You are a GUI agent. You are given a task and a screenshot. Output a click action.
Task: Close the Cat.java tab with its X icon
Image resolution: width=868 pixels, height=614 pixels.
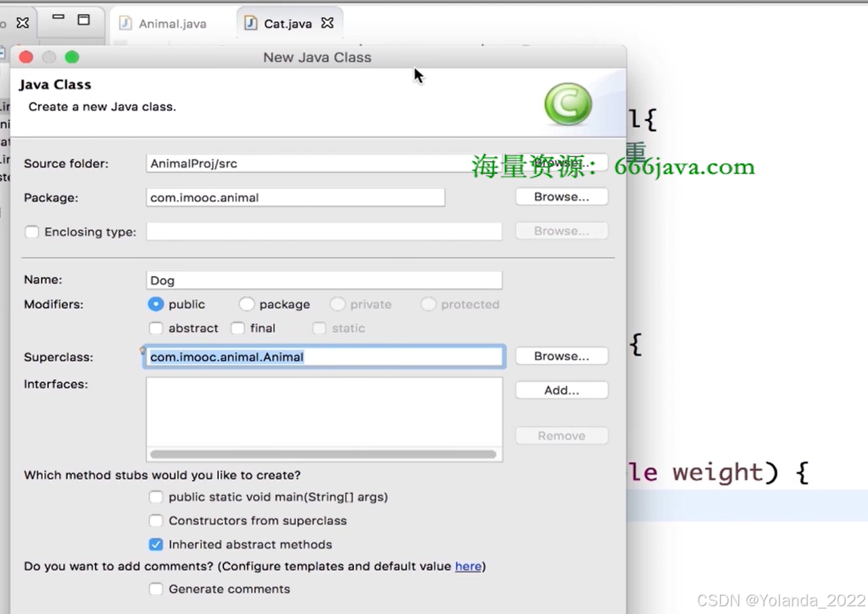pos(327,23)
